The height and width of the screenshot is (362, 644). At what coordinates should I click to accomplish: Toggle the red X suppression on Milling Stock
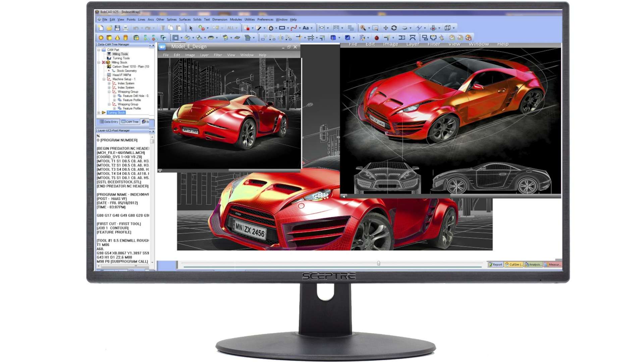(103, 62)
